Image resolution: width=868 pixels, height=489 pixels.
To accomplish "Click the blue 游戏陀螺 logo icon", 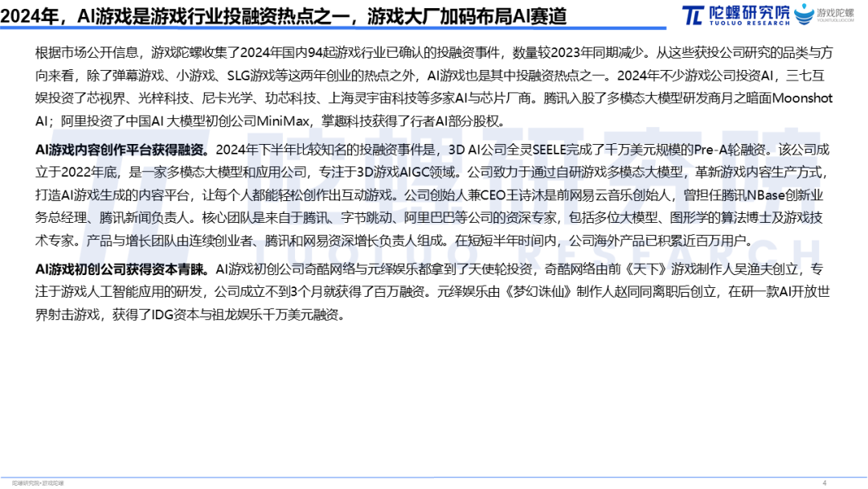I will (x=804, y=14).
